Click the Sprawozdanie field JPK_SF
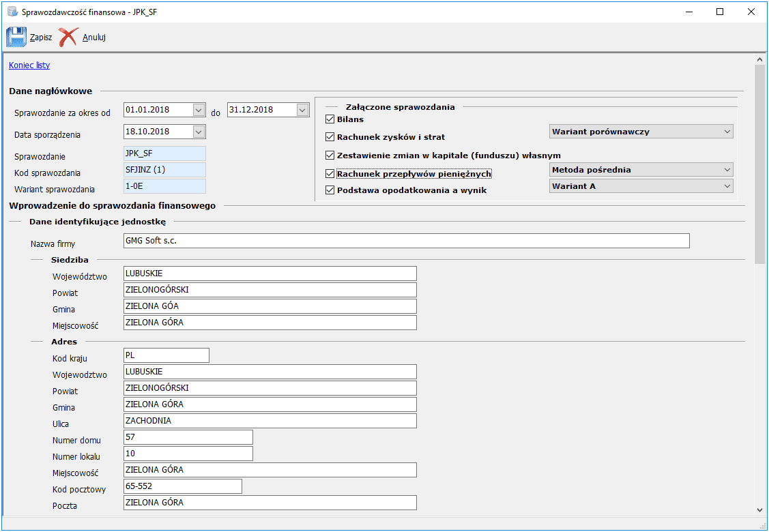The height and width of the screenshot is (532, 769). point(165,153)
